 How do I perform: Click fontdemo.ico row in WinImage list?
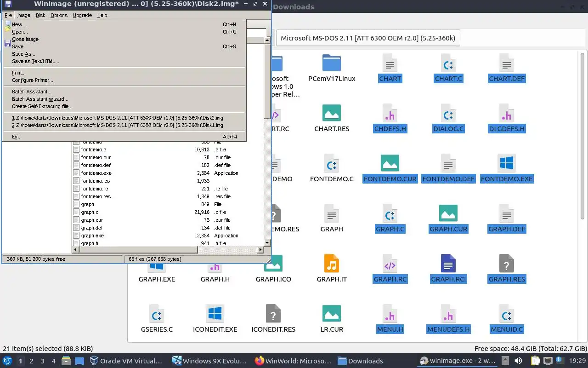coord(168,181)
